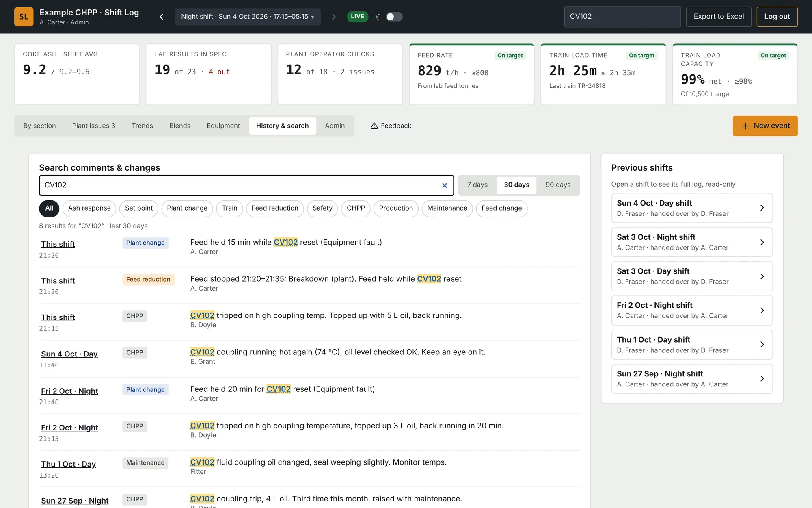Open Thu 1 Oct Day shift chevron

coord(762,345)
